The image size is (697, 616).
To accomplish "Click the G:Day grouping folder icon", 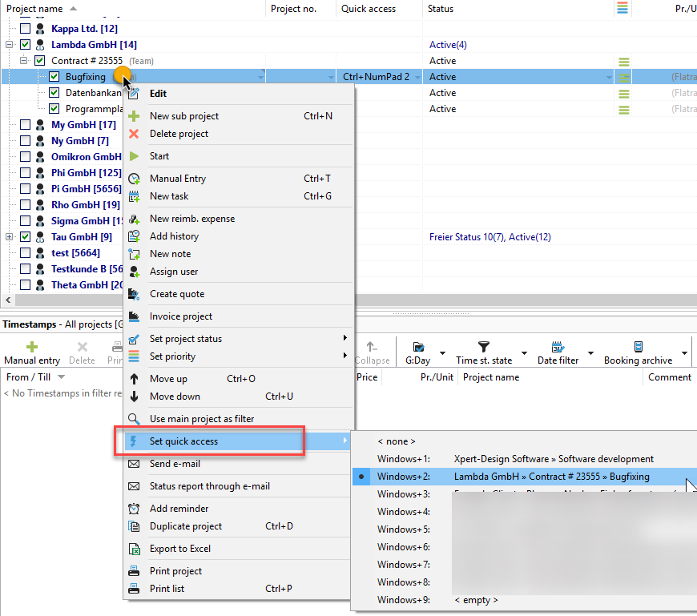I will (x=418, y=347).
